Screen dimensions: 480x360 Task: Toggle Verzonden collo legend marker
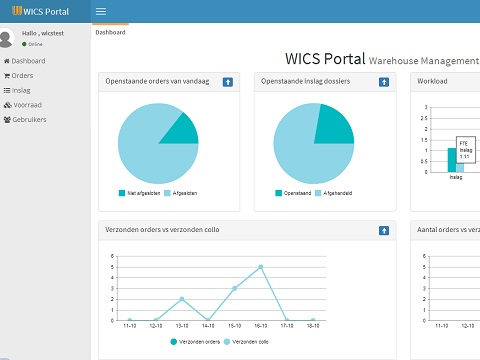coord(227,342)
